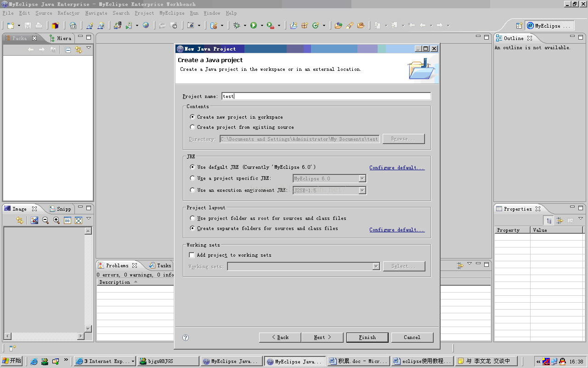Open the MyEclipse menu
588x368 pixels.
pos(172,13)
